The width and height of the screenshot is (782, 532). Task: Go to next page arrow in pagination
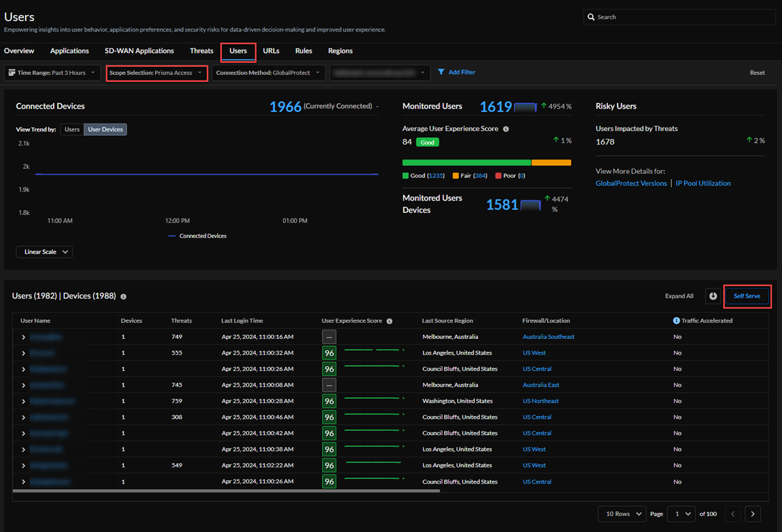click(x=753, y=514)
